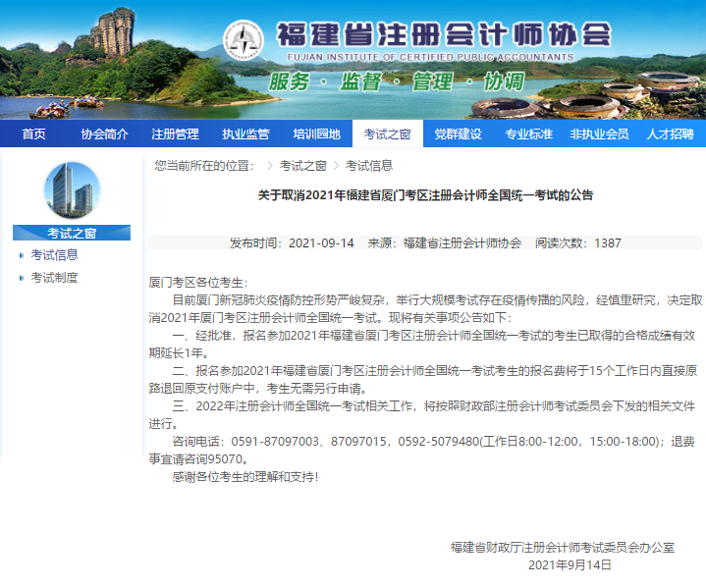The height and width of the screenshot is (588, 706).
Task: Select the active 考试之窗 tab
Action: tap(387, 134)
